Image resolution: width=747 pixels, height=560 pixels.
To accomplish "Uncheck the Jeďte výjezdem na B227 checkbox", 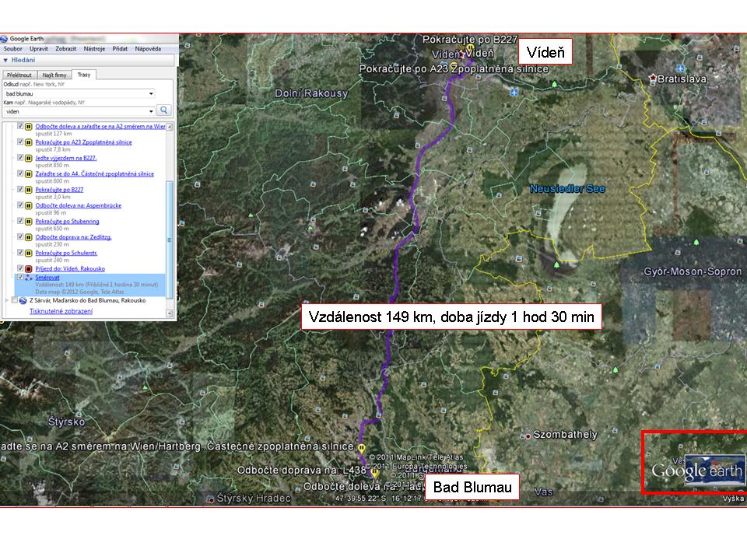I will (x=20, y=158).
